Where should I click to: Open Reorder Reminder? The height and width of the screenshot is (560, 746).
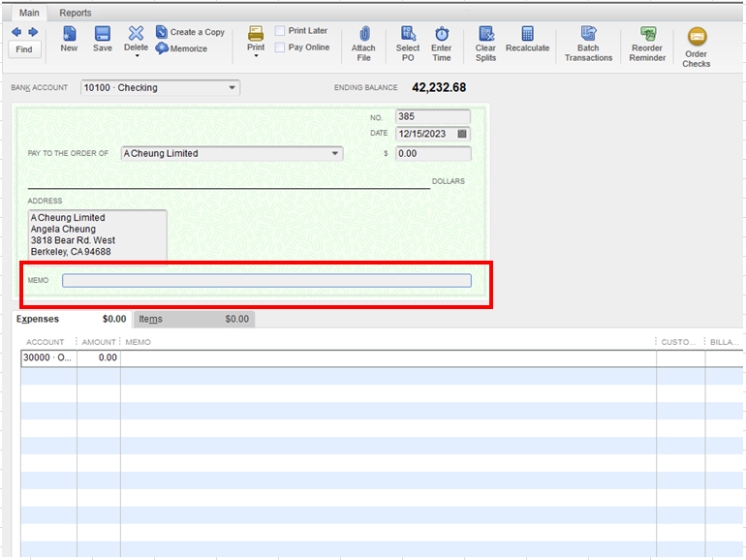click(x=647, y=44)
